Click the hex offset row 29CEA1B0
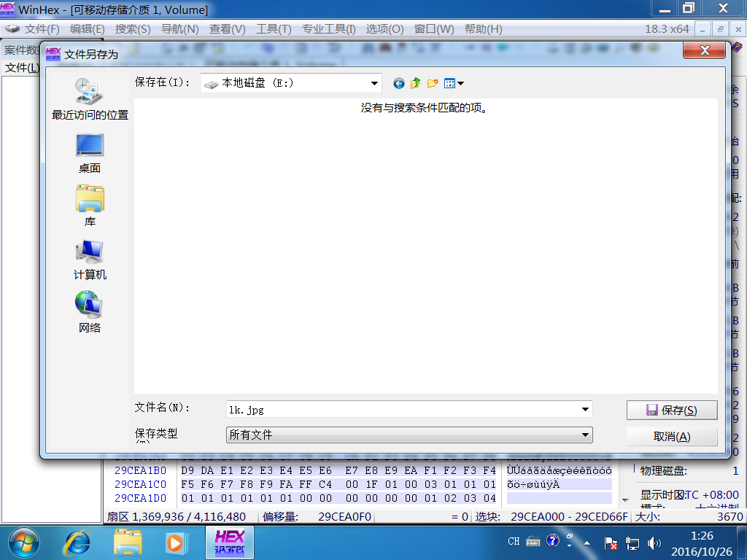747x560 pixels. point(141,470)
